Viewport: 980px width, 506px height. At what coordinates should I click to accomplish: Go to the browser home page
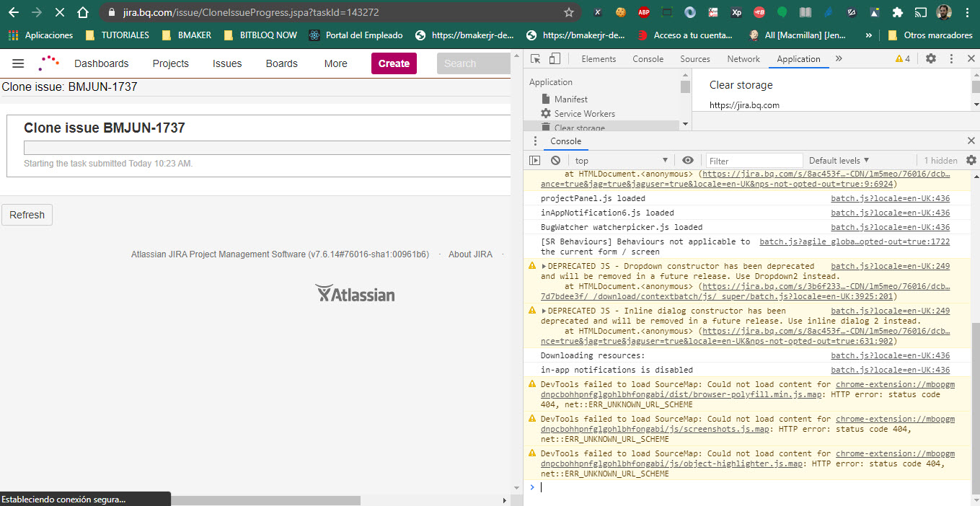[x=83, y=12]
